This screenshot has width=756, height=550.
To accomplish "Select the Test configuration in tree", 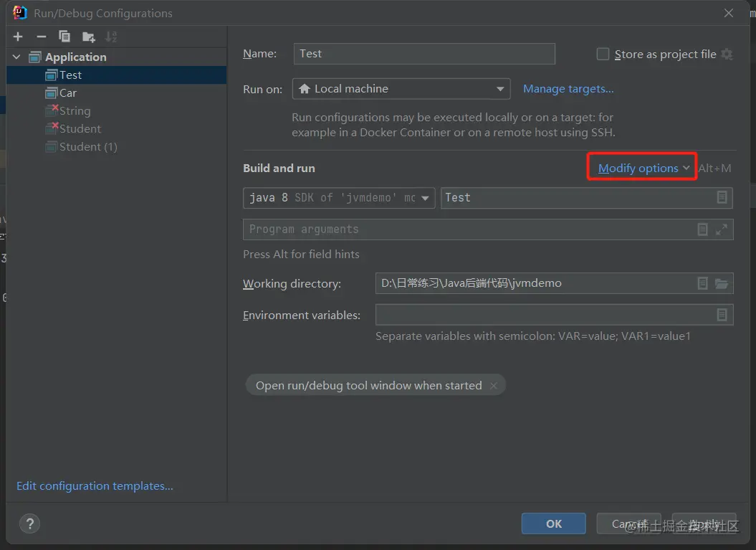I will click(x=116, y=75).
